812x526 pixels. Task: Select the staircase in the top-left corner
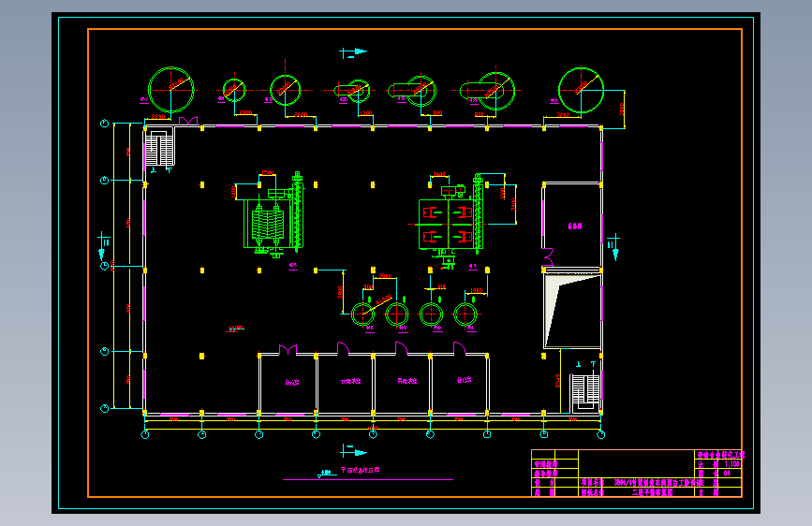click(158, 149)
